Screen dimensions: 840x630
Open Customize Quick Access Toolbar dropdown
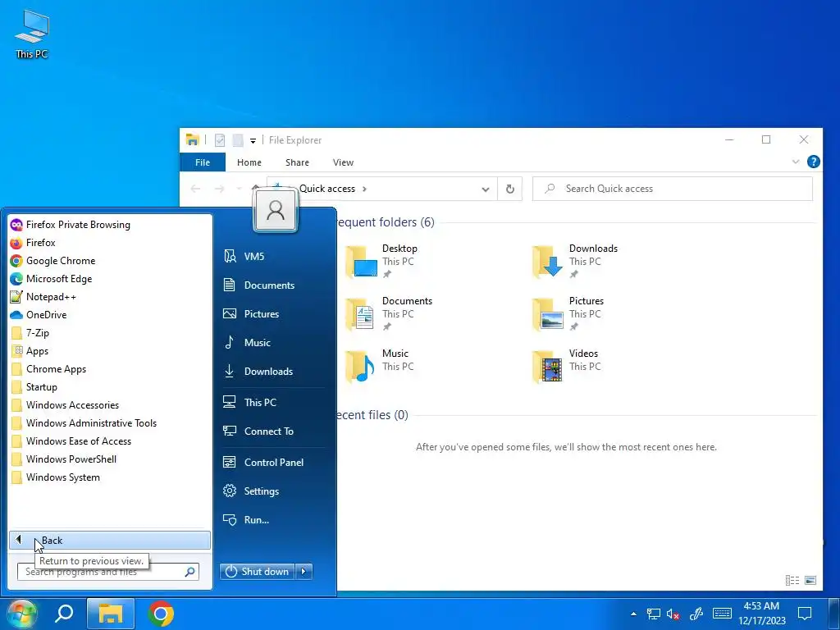253,141
